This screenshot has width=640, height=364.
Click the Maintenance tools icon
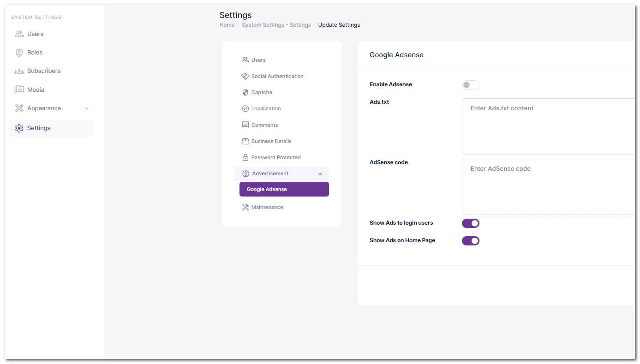click(245, 208)
